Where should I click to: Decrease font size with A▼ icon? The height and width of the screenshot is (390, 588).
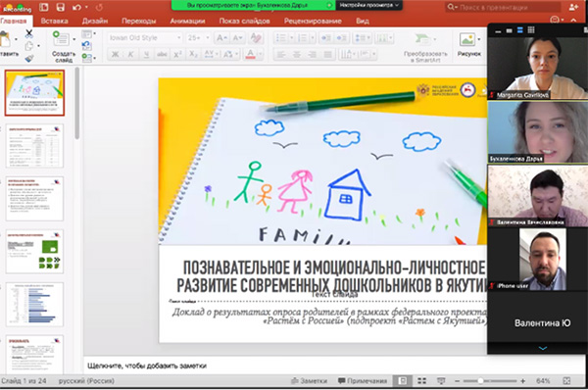[237, 38]
